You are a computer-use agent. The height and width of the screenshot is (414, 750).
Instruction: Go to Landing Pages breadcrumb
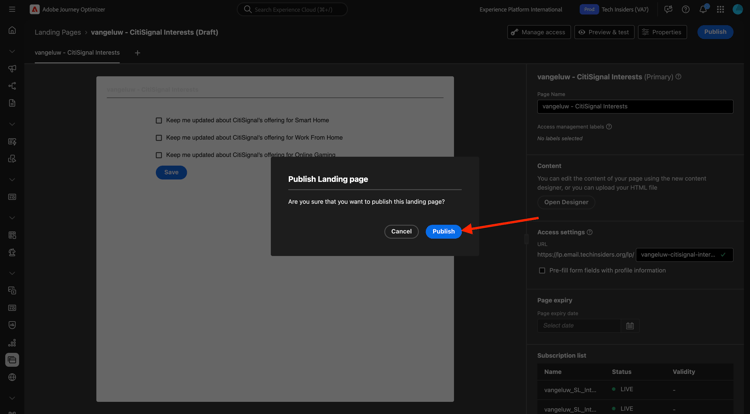pos(57,32)
